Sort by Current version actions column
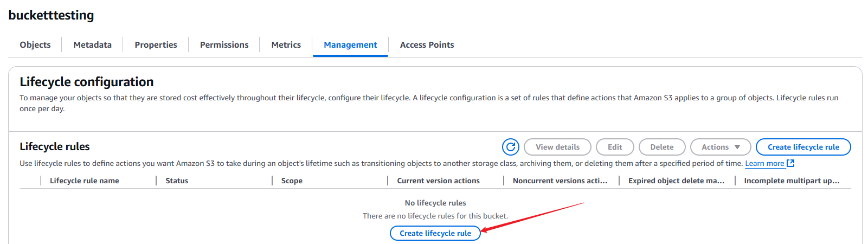This screenshot has width=868, height=244. point(438,181)
